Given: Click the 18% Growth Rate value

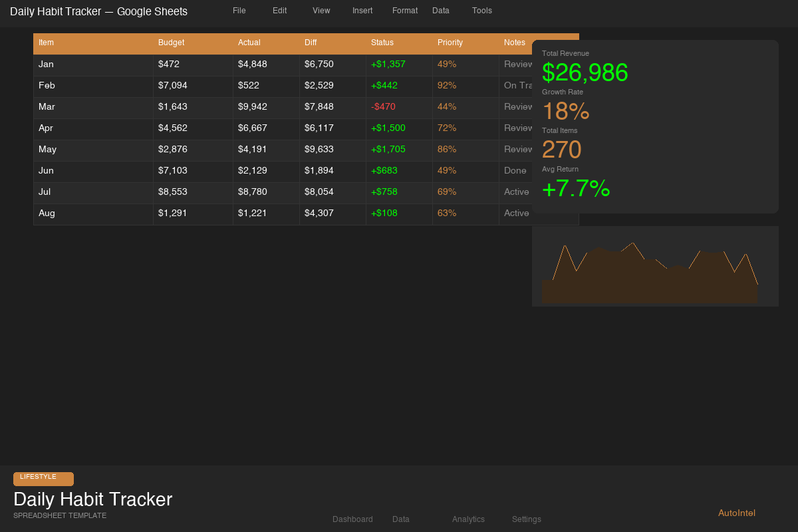Looking at the screenshot, I should click(x=566, y=111).
